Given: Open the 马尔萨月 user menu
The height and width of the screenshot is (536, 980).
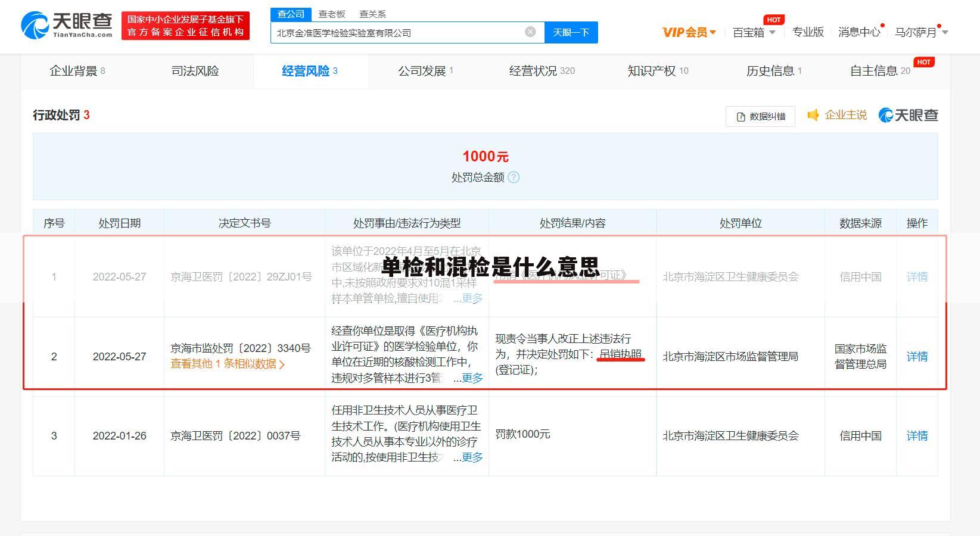Looking at the screenshot, I should coord(921,32).
